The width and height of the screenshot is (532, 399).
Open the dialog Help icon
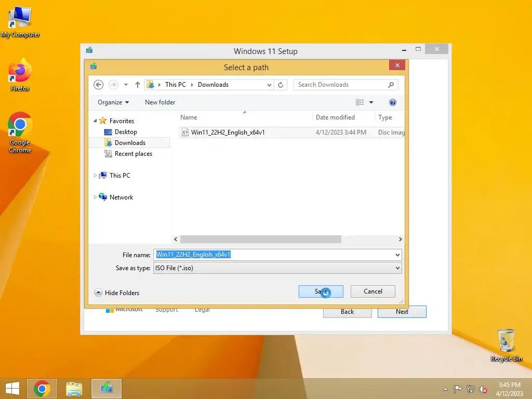pyautogui.click(x=393, y=102)
